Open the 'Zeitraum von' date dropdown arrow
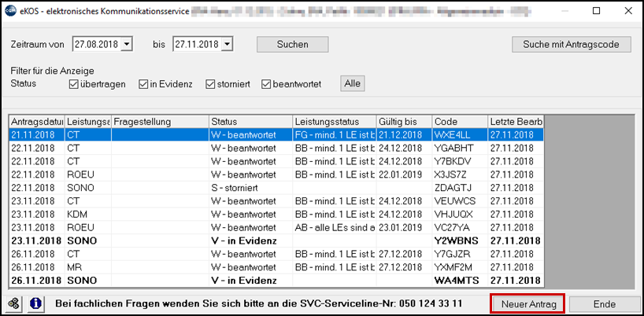The height and width of the screenshot is (316, 644). click(127, 44)
